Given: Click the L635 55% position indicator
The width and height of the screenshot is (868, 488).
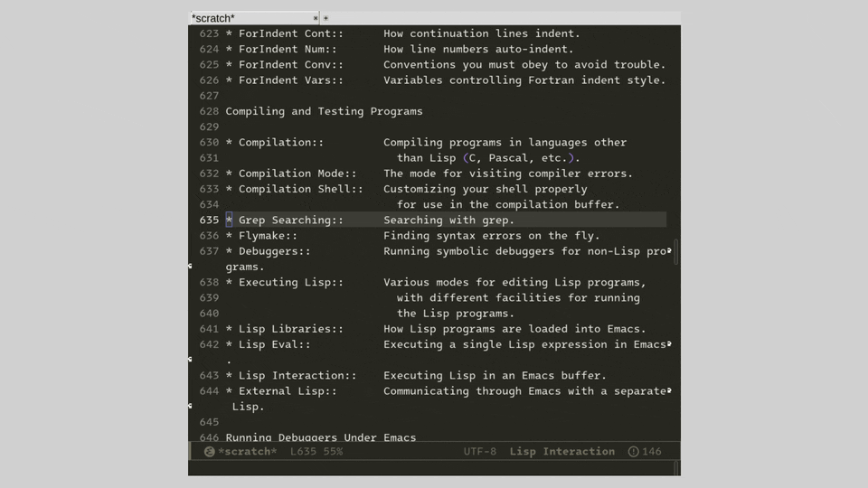Looking at the screenshot, I should [316, 452].
